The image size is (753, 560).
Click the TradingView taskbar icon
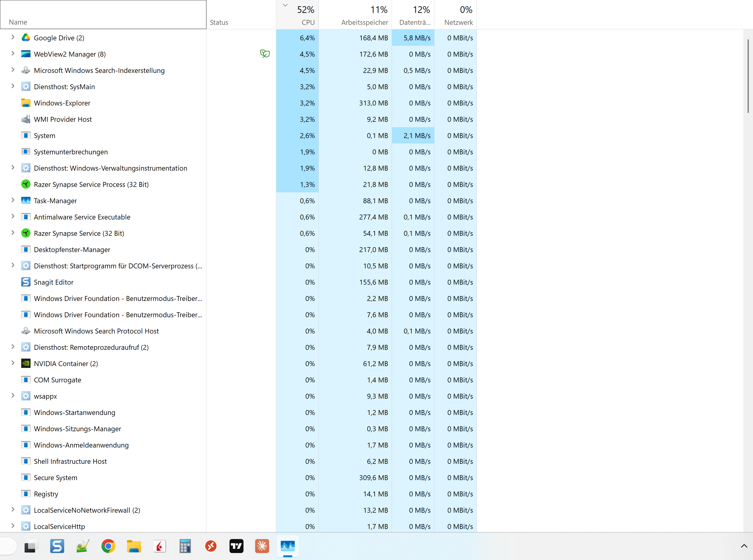coord(237,546)
